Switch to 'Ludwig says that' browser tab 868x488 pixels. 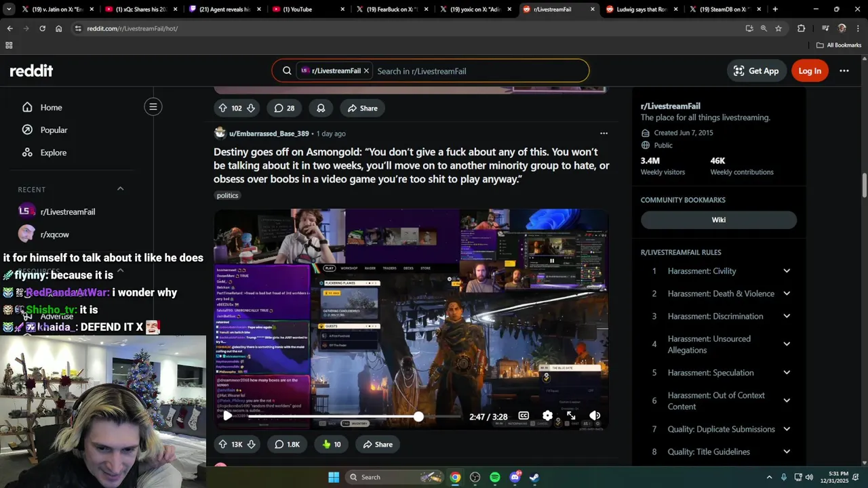[x=642, y=9]
